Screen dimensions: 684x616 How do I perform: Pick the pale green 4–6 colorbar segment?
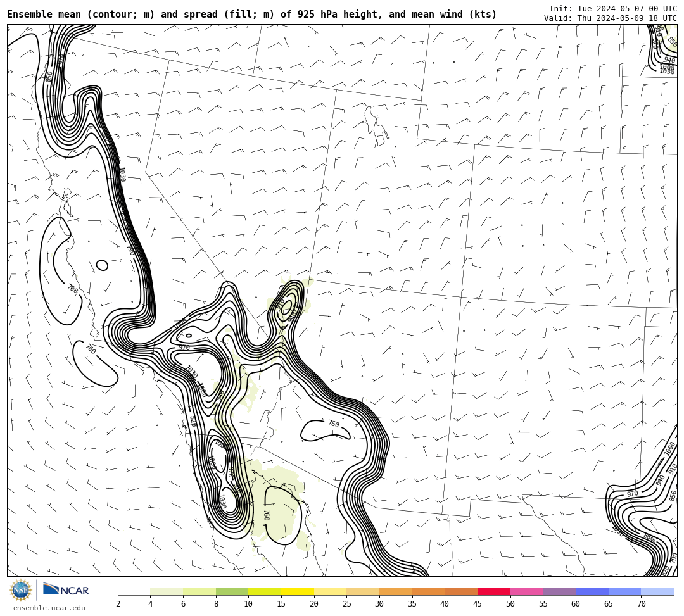[167, 591]
